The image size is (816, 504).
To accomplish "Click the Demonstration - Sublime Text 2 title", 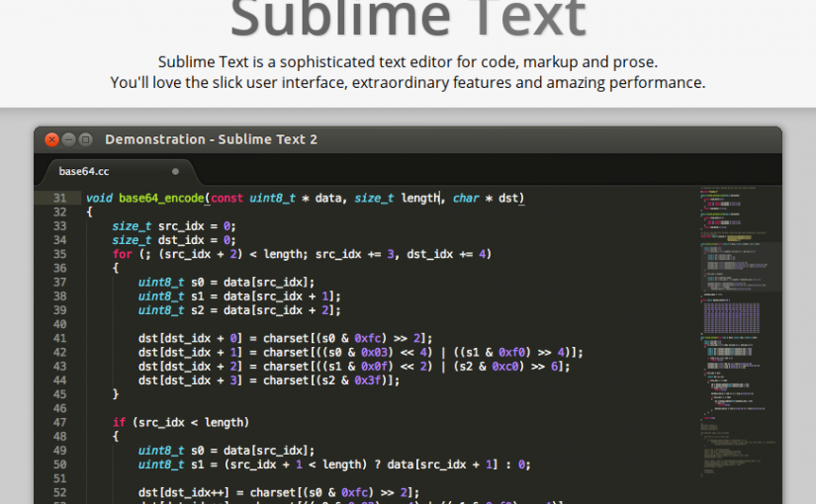I will point(211,139).
